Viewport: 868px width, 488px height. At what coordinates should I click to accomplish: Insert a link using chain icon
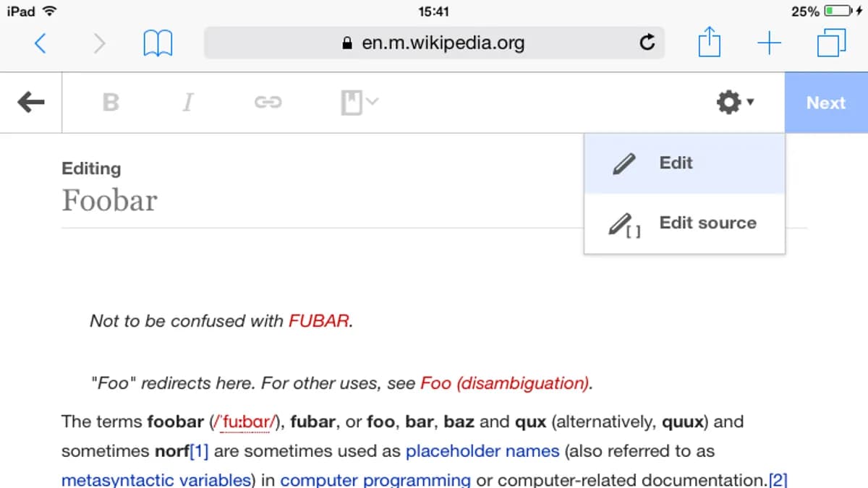click(x=267, y=103)
